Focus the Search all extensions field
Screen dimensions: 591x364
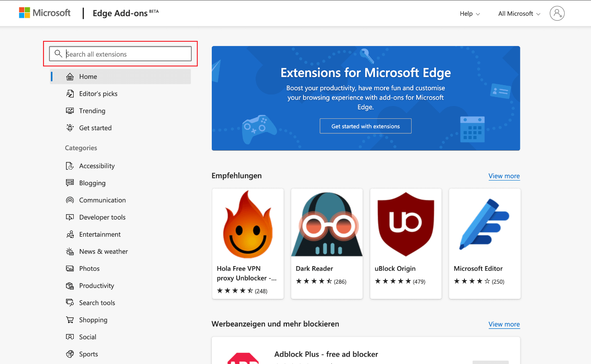tap(121, 54)
